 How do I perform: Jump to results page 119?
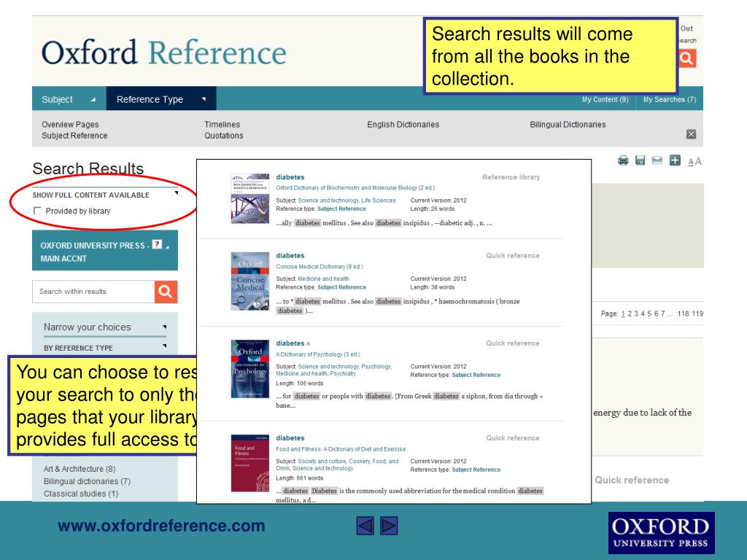(697, 314)
